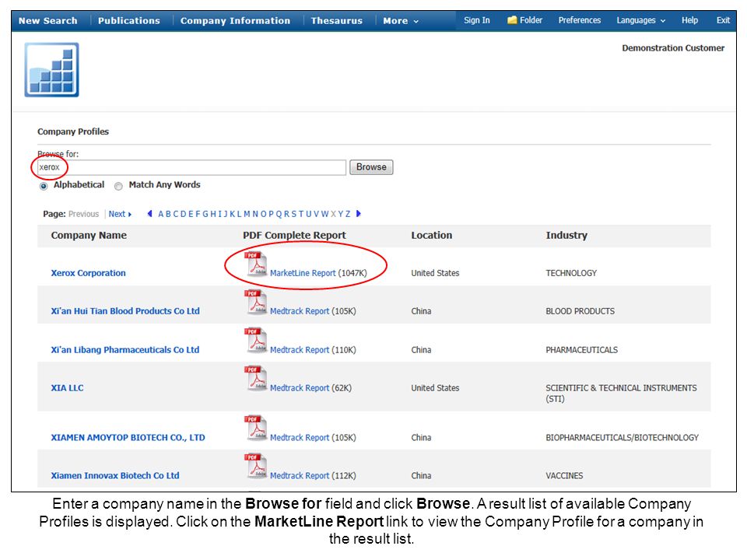Viewport: 747px width, 560px height.
Task: Open Help in top bar
Action: pos(689,20)
